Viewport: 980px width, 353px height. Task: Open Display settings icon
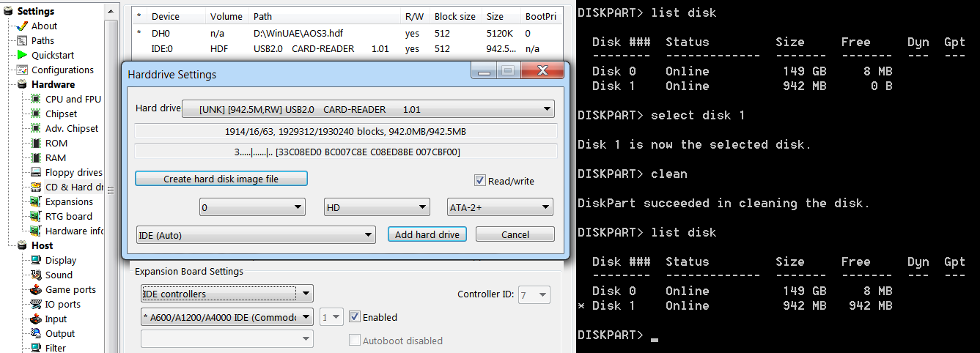click(x=35, y=260)
